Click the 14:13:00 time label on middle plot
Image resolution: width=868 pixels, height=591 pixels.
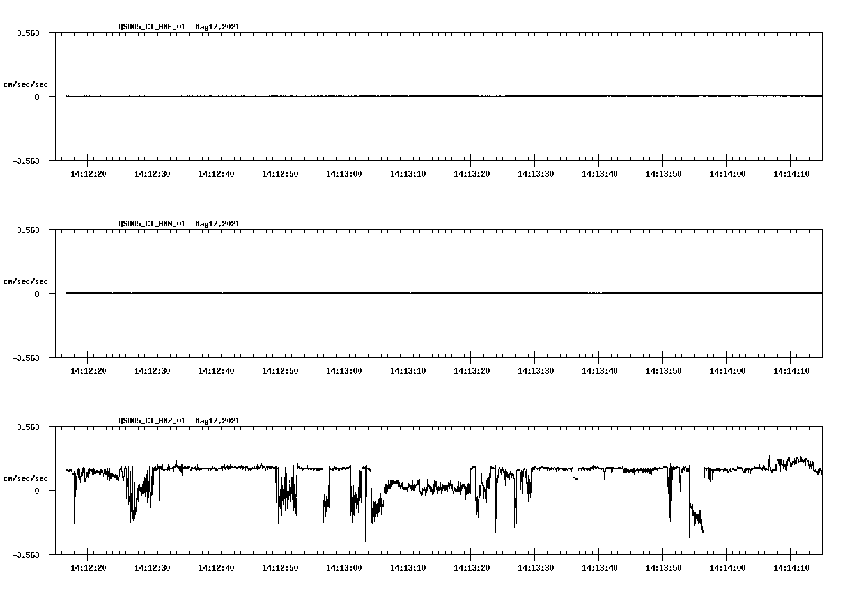[344, 370]
